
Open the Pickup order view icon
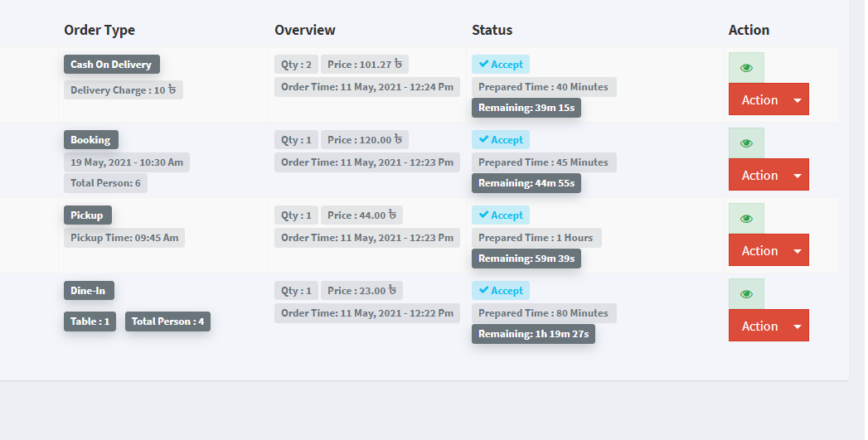point(746,219)
